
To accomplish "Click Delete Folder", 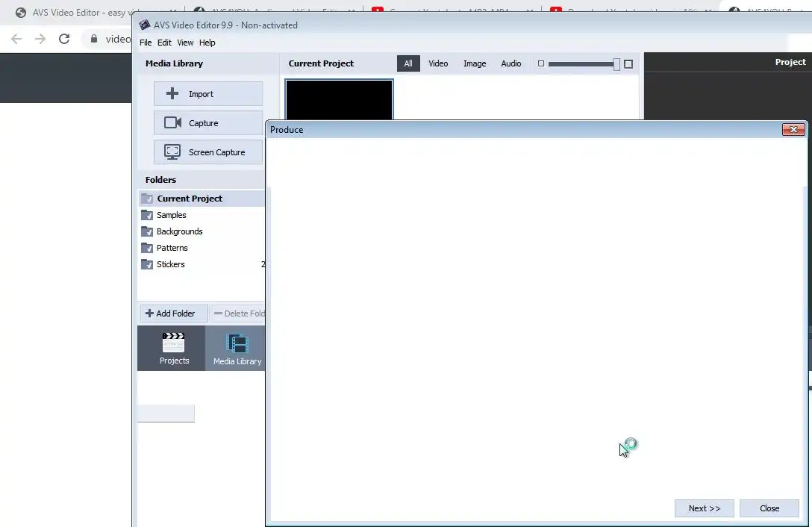I will [237, 314].
